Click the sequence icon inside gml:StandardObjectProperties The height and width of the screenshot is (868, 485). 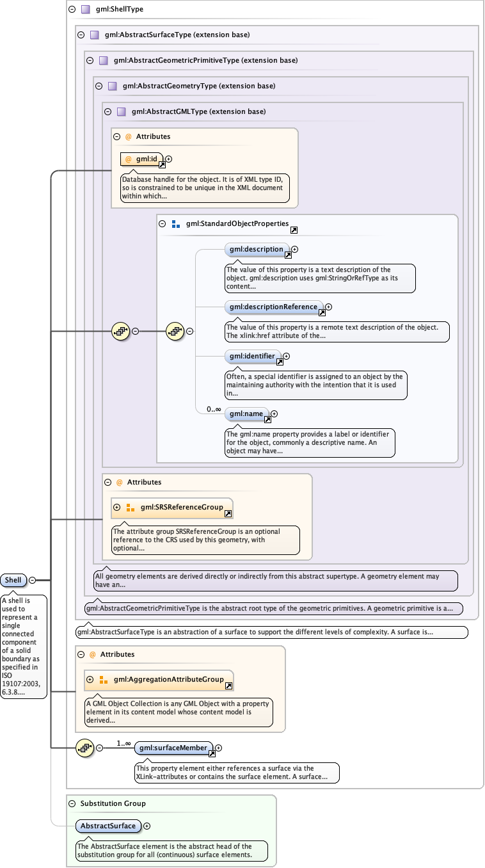coord(175,331)
